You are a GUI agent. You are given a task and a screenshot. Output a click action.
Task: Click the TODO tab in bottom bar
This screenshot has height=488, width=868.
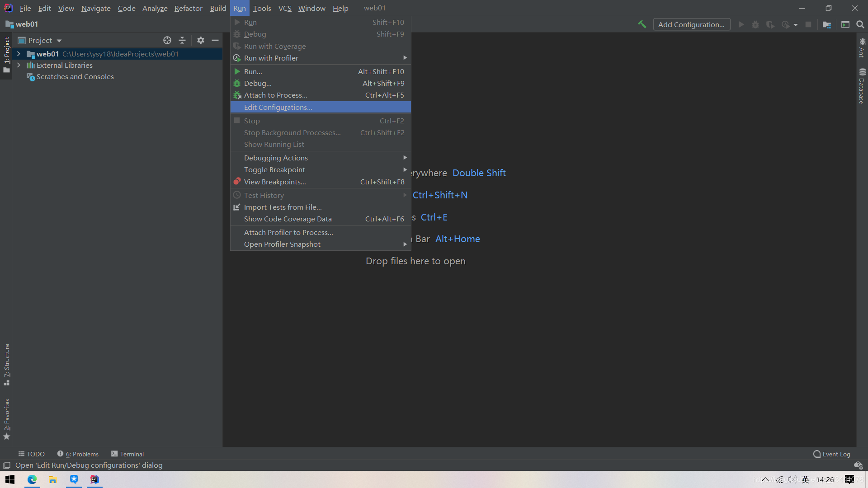pos(32,454)
